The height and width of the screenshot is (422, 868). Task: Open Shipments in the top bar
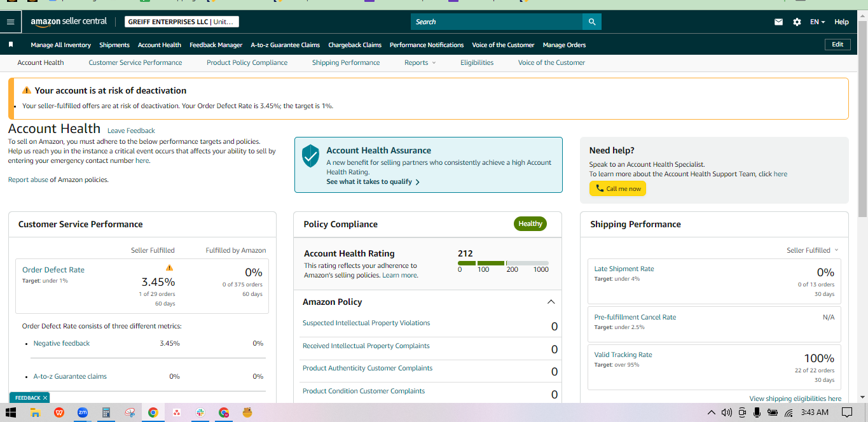click(114, 45)
